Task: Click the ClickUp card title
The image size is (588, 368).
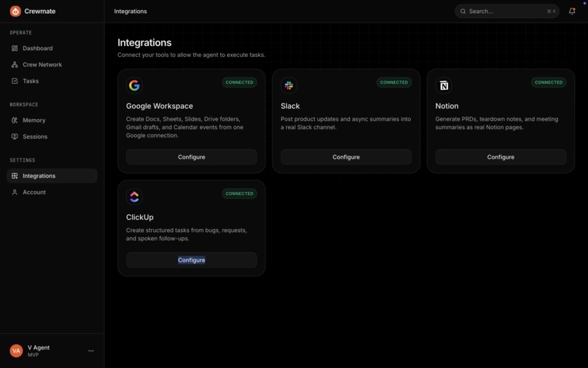Action: click(139, 217)
